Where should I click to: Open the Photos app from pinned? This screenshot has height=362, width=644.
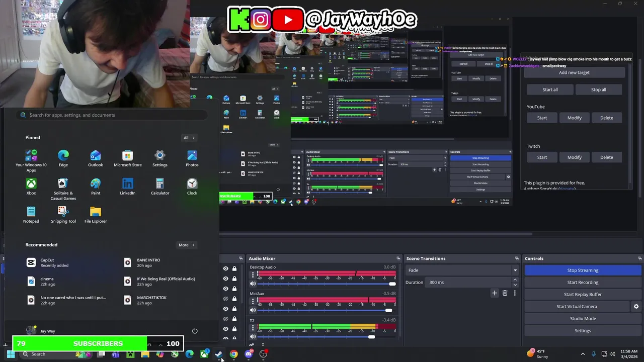[192, 158]
